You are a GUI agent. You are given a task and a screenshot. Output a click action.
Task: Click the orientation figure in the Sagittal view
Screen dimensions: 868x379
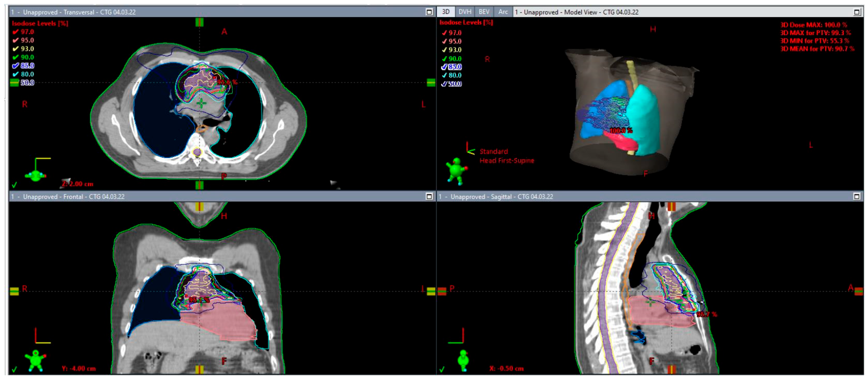463,360
